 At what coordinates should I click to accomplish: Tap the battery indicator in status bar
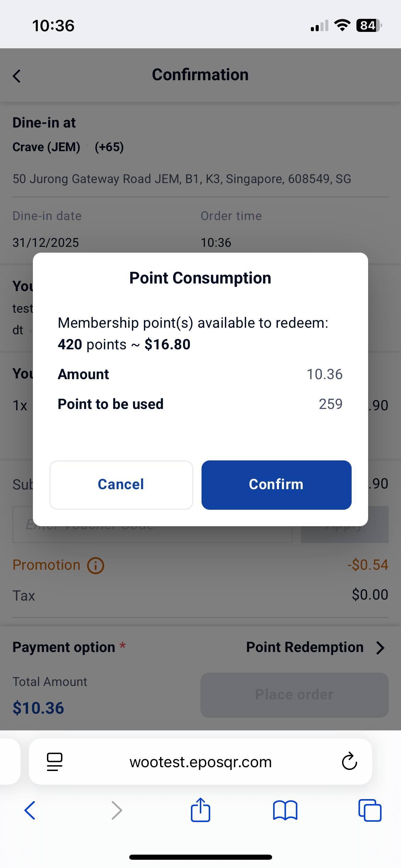coord(368,26)
